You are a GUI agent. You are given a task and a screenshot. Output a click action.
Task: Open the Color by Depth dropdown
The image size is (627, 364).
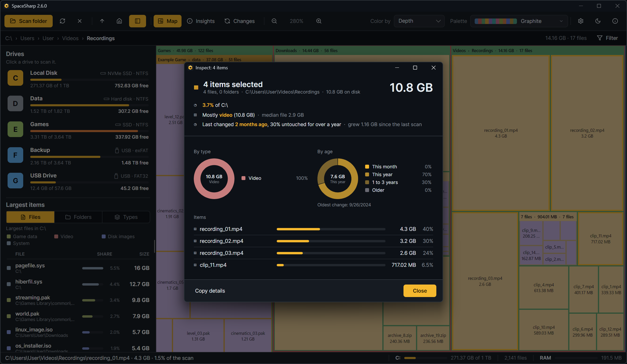click(419, 21)
